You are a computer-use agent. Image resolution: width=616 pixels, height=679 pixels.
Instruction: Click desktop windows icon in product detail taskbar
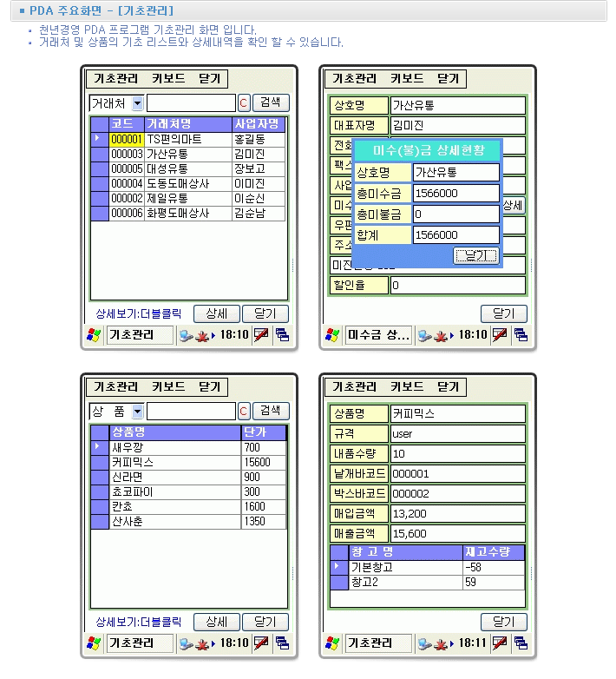click(x=521, y=643)
